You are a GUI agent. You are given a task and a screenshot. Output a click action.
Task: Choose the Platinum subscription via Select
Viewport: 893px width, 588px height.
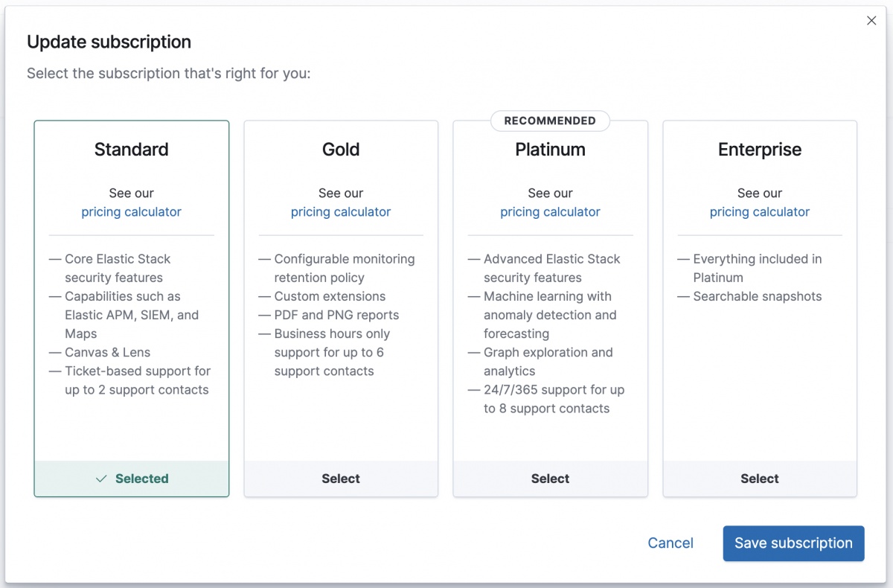pos(550,479)
